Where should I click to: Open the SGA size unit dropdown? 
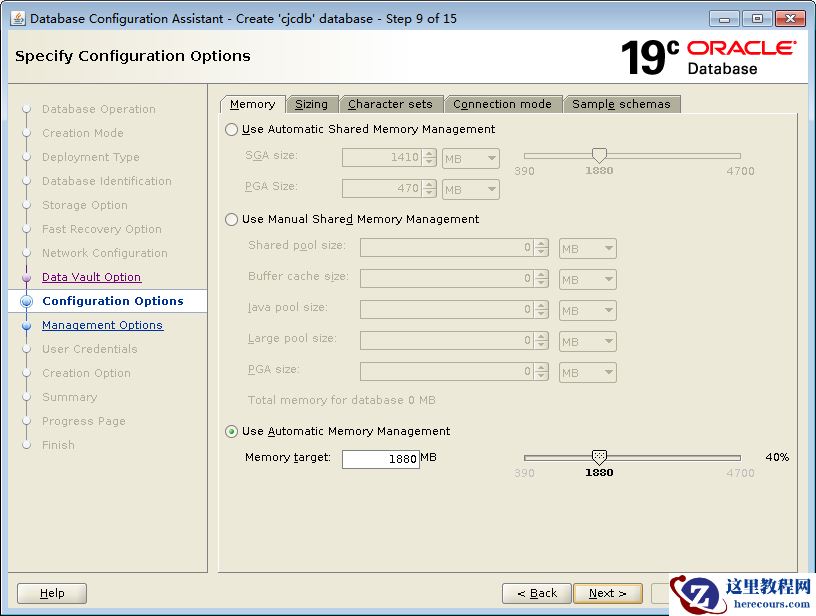coord(470,158)
